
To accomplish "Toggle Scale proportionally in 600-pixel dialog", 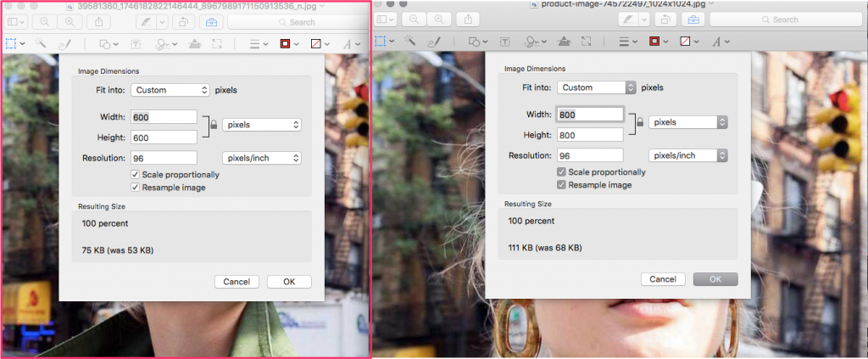I will 136,175.
